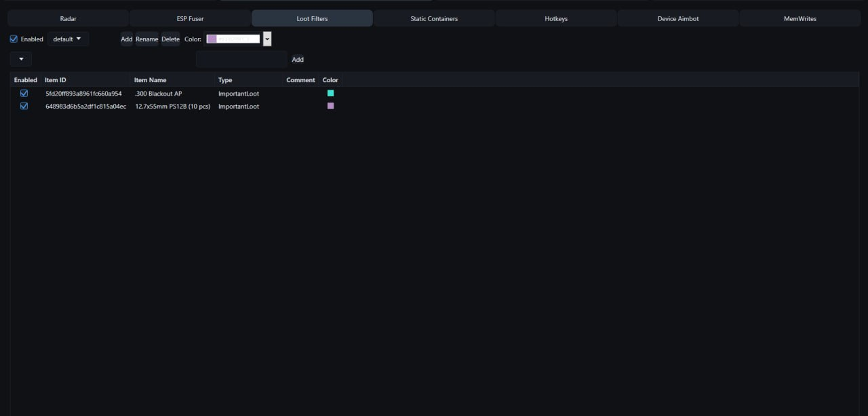Uncheck the .300 Blackout AP row checkbox

24,94
